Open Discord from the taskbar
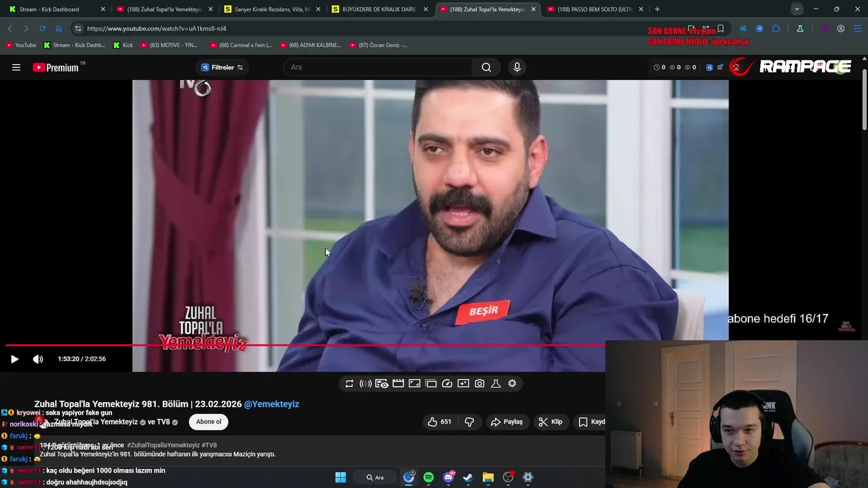Image resolution: width=868 pixels, height=488 pixels. point(448,477)
